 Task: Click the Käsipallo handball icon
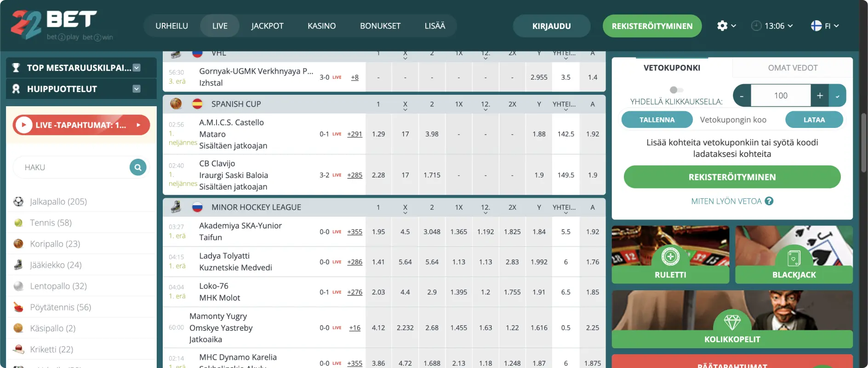[x=18, y=328]
